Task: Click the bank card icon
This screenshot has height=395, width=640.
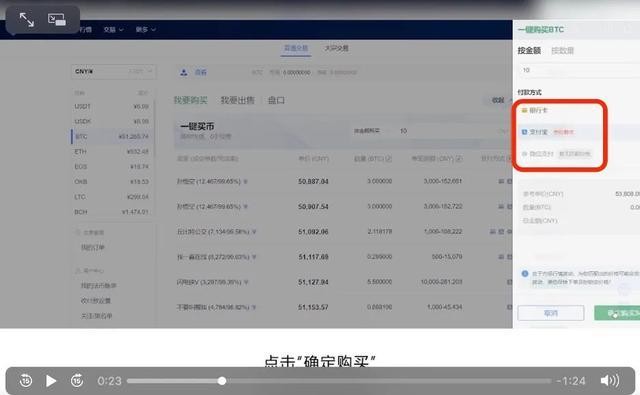Action: pos(524,111)
